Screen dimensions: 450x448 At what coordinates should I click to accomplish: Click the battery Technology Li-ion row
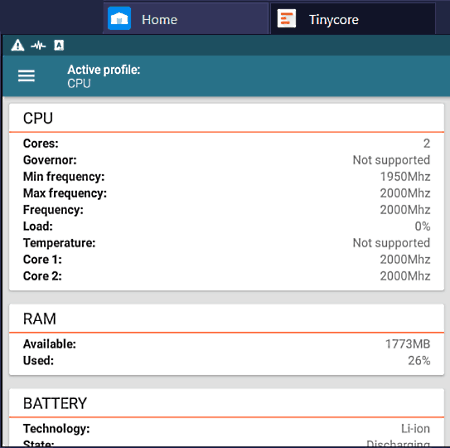coord(227,428)
